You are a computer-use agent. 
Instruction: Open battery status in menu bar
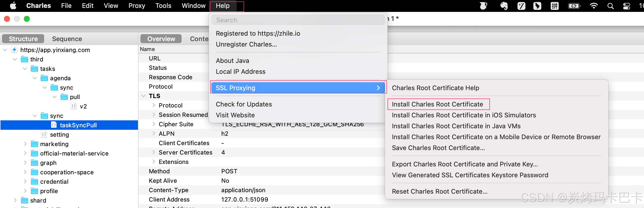(x=574, y=6)
